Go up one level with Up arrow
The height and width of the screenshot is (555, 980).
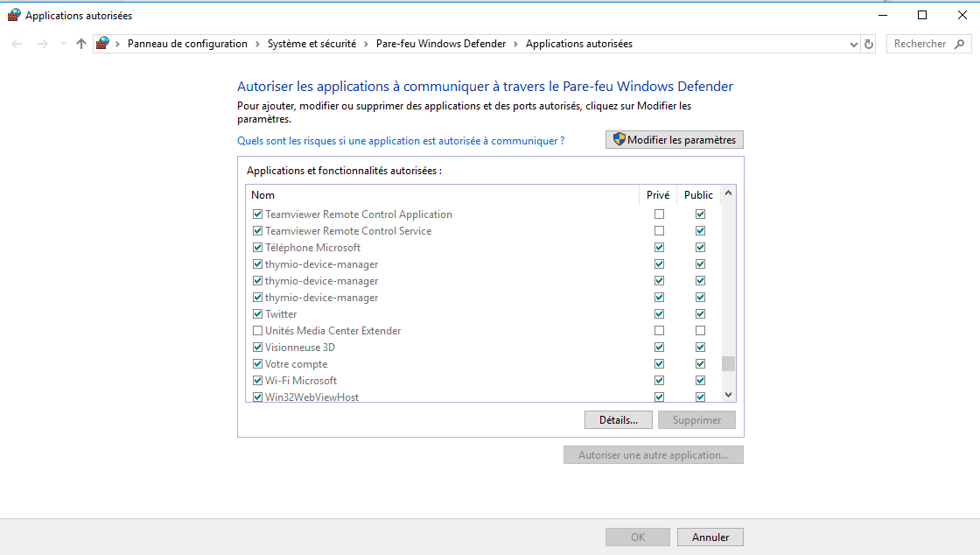pyautogui.click(x=81, y=44)
